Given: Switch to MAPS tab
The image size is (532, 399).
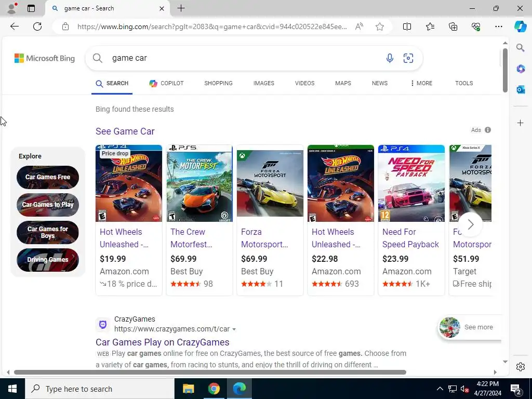Looking at the screenshot, I should [343, 83].
